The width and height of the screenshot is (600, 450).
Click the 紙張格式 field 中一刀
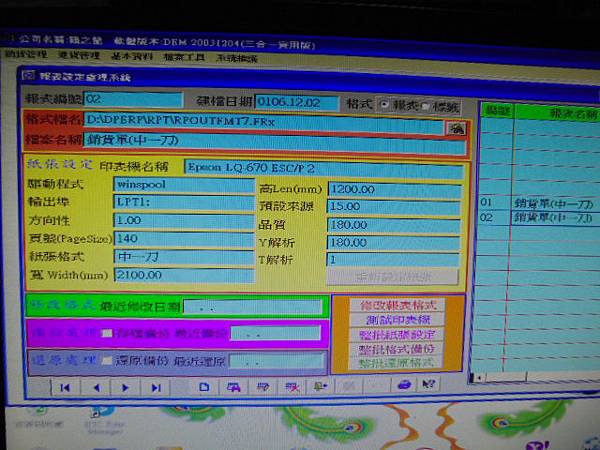(184, 257)
